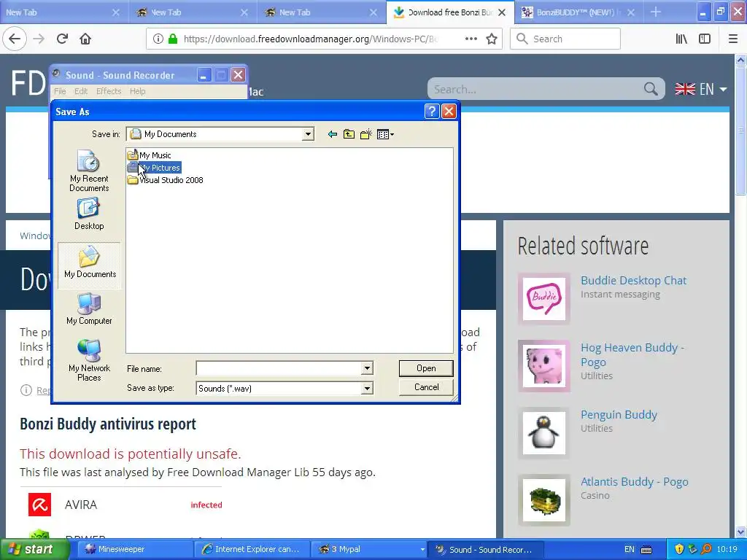This screenshot has height=560, width=747.
Task: Reload the current browser page
Action: [x=62, y=39]
